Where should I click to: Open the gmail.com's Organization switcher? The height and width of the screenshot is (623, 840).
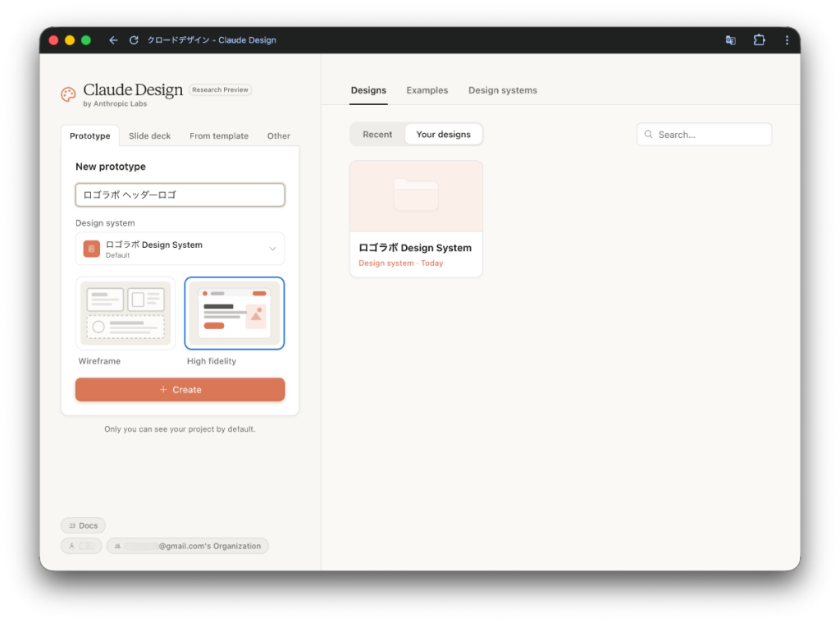click(x=188, y=546)
